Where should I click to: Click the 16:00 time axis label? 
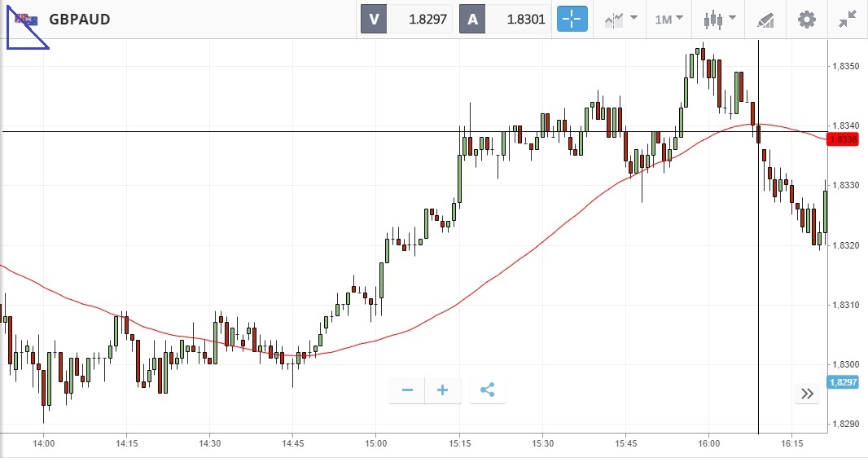click(x=708, y=443)
